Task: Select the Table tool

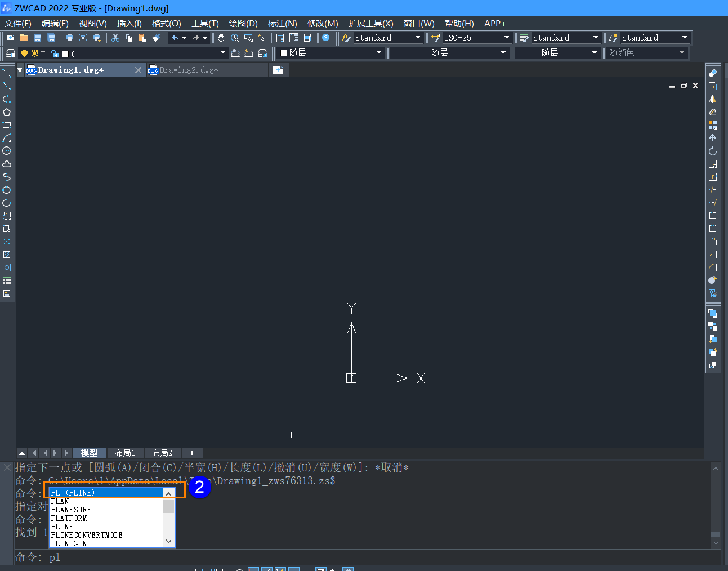Action: [x=7, y=280]
